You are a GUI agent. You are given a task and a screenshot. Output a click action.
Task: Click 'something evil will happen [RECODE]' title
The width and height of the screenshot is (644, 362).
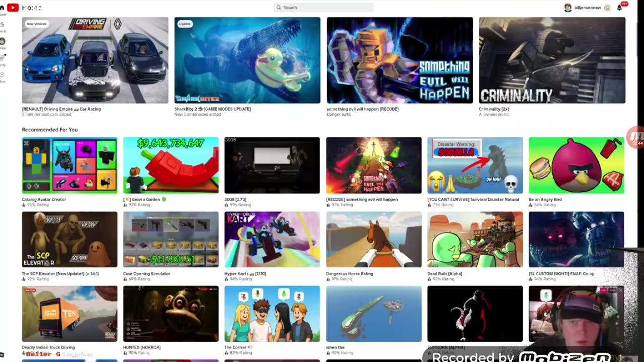(x=363, y=109)
